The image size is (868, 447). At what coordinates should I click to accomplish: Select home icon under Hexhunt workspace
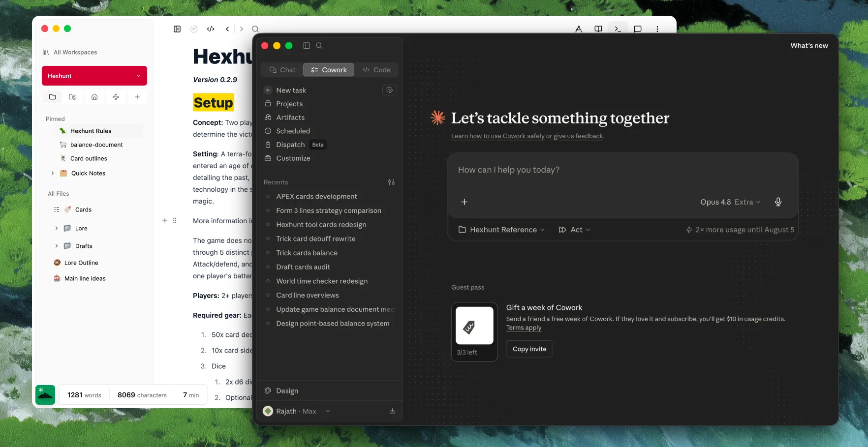pyautogui.click(x=94, y=97)
